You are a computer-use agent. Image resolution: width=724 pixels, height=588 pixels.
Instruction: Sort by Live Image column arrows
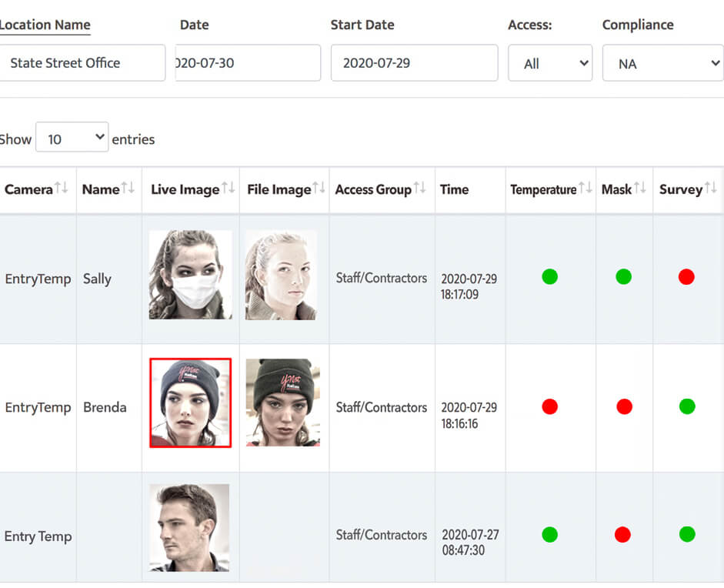coord(229,189)
